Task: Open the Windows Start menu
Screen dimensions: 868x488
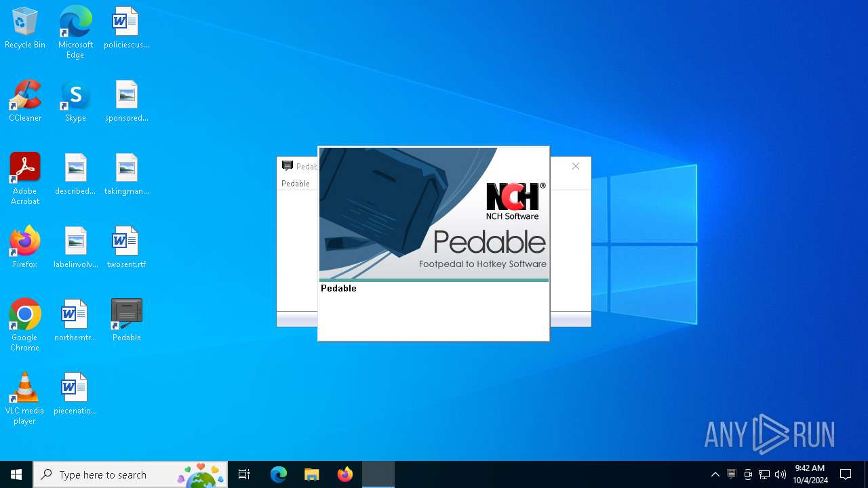Action: tap(16, 474)
